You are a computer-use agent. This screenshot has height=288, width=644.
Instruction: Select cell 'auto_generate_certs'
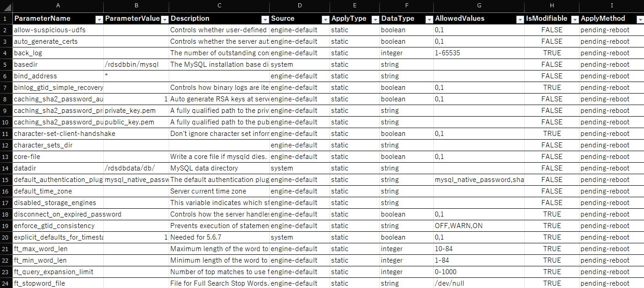58,41
